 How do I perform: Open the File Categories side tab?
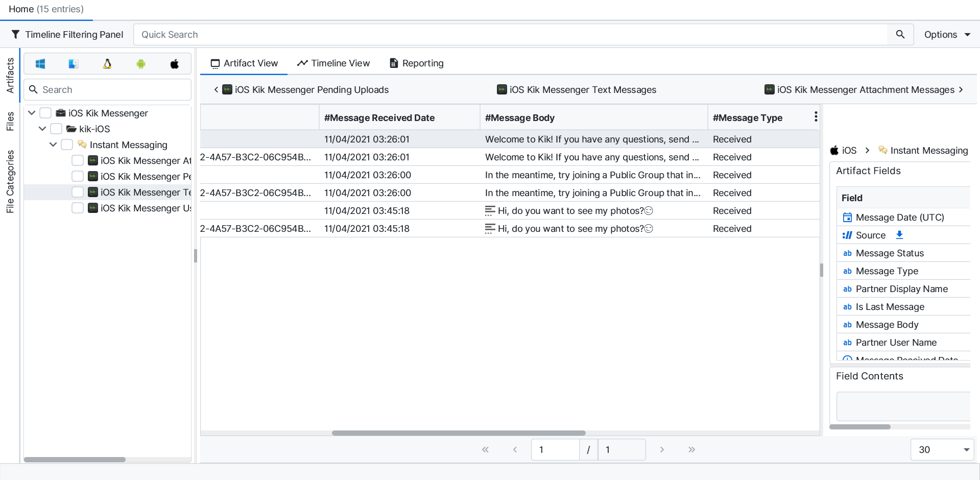coord(10,181)
